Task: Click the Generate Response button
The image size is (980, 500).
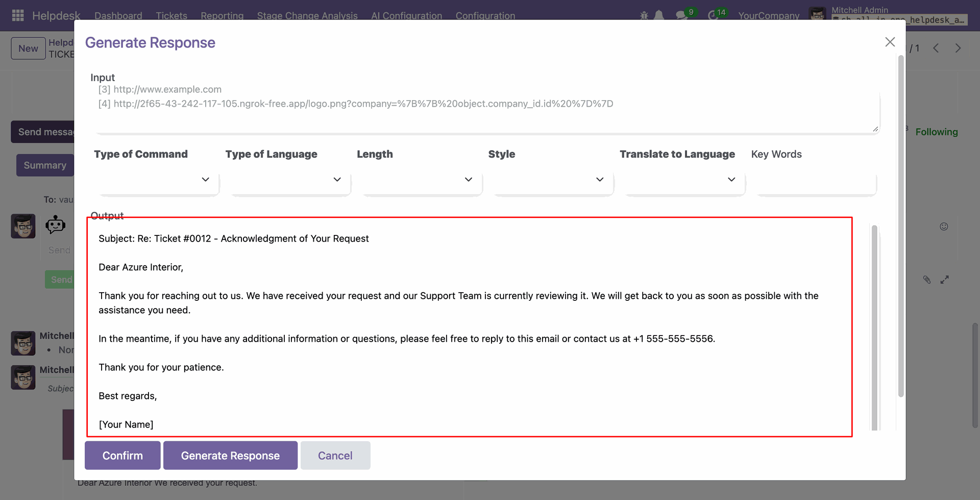Action: [x=230, y=456]
